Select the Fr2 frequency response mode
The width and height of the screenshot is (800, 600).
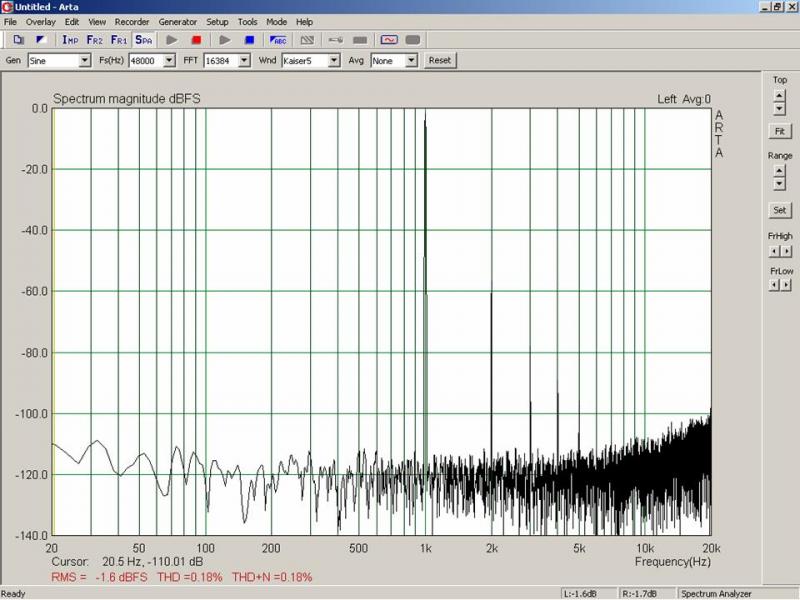[x=94, y=40]
